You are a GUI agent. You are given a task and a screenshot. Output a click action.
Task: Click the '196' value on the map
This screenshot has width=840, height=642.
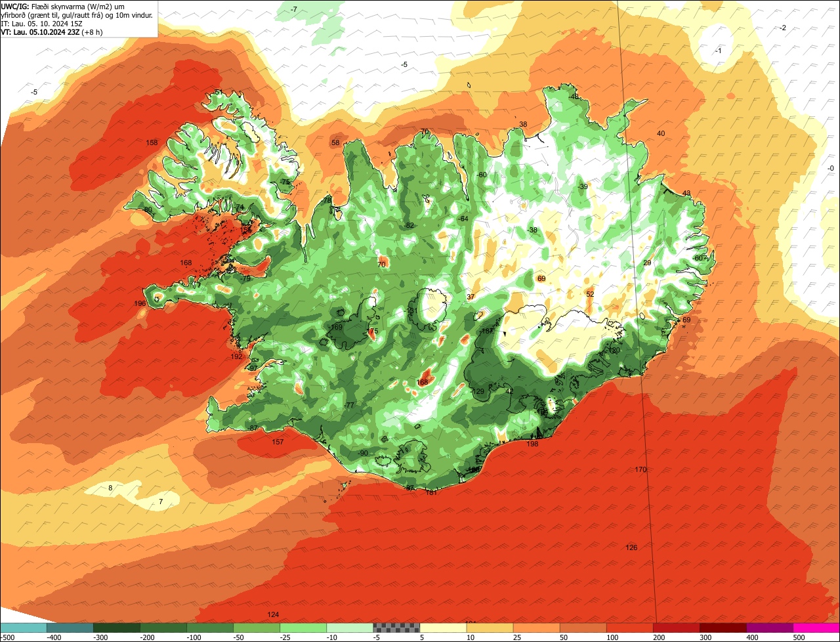tap(140, 303)
